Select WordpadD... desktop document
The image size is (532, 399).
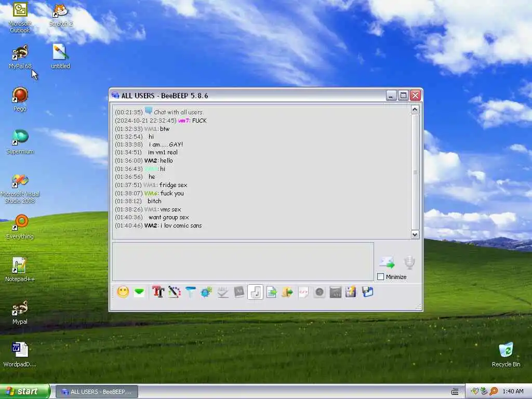(20, 355)
